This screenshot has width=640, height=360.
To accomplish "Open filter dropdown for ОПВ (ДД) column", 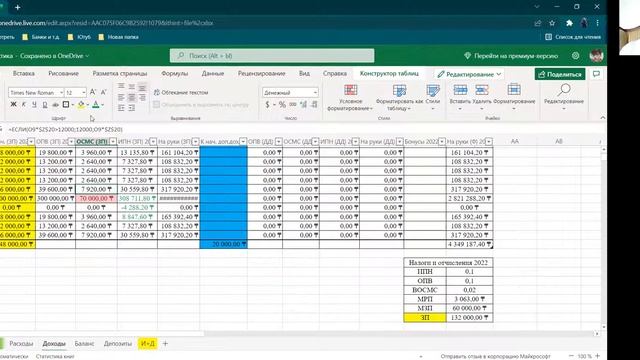I will [x=278, y=141].
